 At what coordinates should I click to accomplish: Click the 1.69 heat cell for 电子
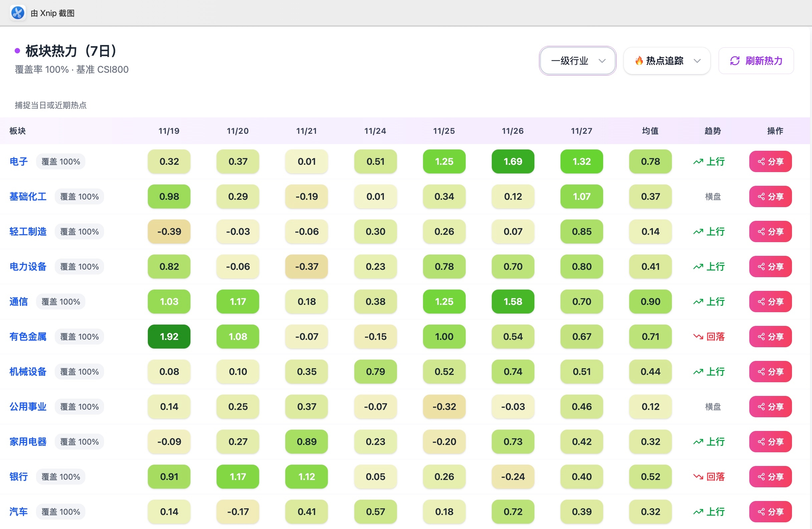[x=512, y=161]
